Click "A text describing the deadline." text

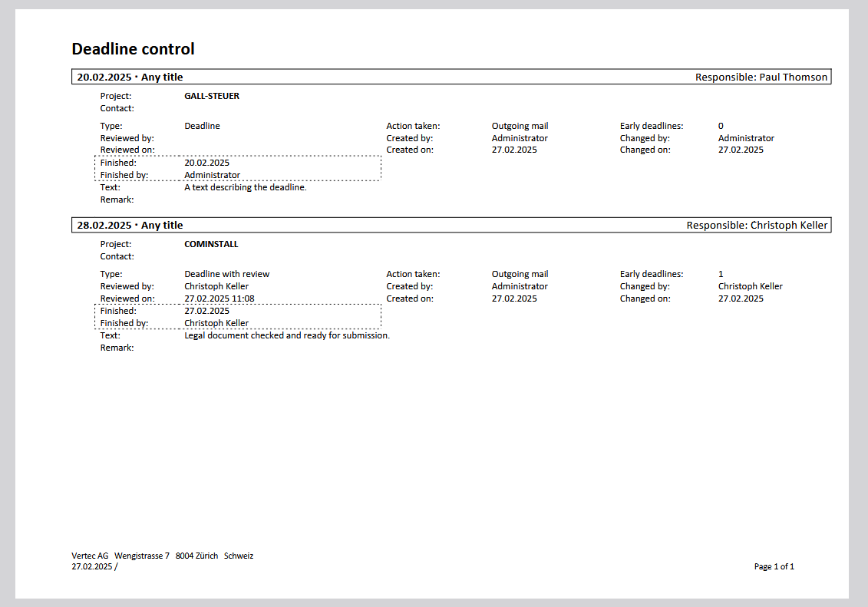[x=245, y=187]
